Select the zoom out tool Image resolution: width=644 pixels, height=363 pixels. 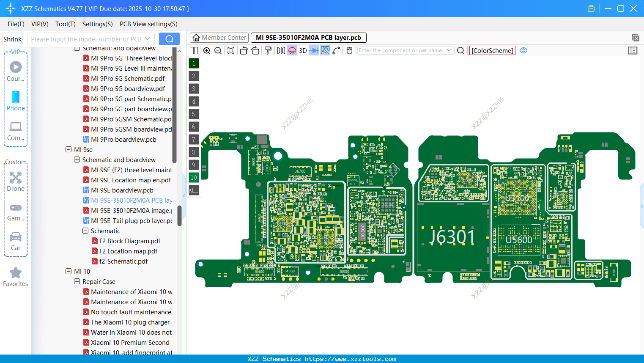click(217, 50)
